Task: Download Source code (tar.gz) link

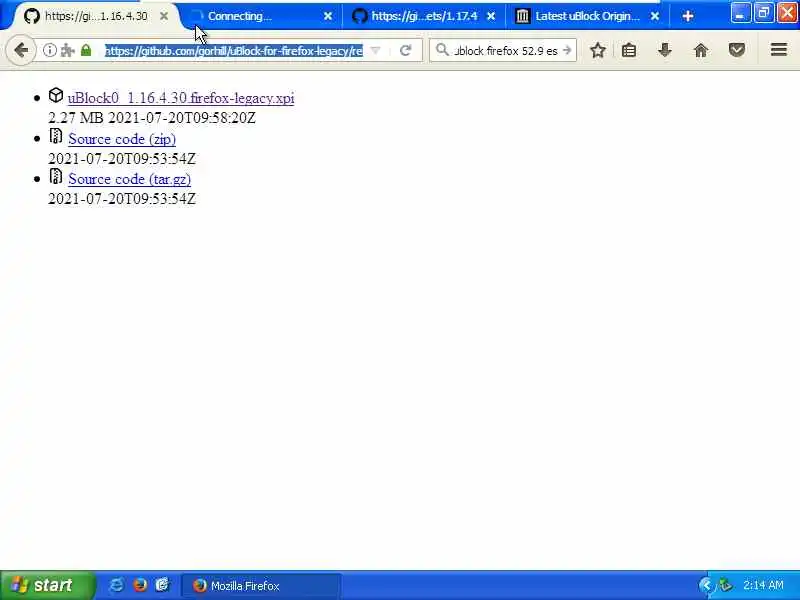Action: tap(130, 179)
